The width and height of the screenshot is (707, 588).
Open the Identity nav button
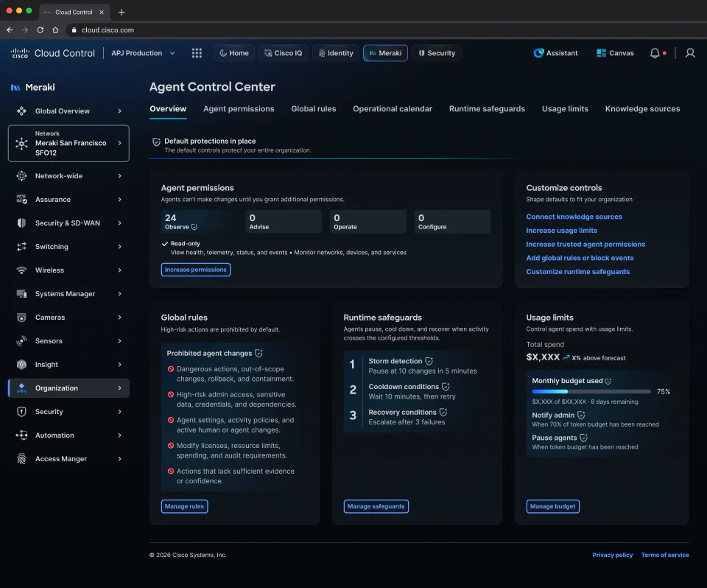pos(336,53)
